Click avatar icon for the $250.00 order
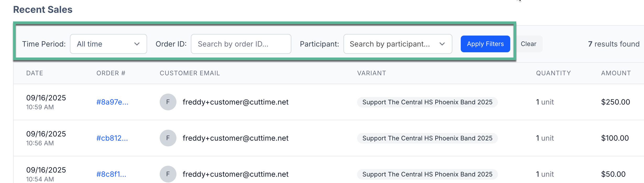 (168, 102)
